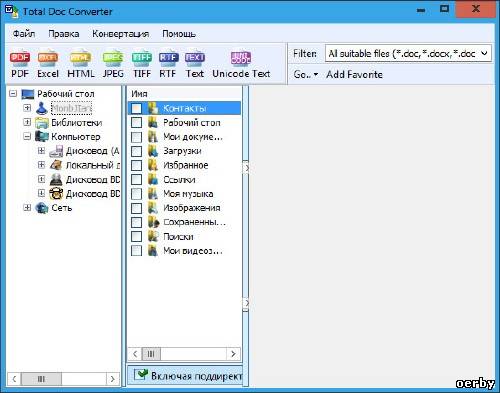Image resolution: width=500 pixels, height=393 pixels.
Task: Collapse the Компьютер tree node
Action: pyautogui.click(x=27, y=136)
